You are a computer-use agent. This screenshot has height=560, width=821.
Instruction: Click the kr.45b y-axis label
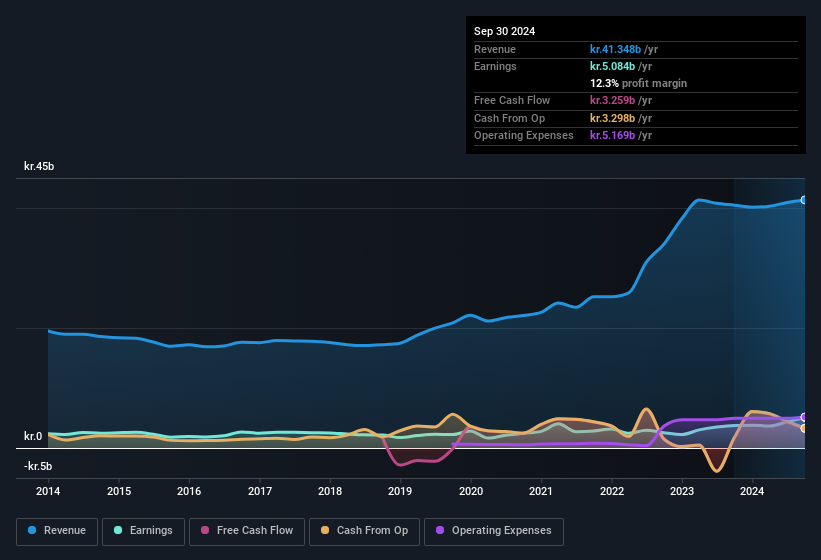coord(39,166)
